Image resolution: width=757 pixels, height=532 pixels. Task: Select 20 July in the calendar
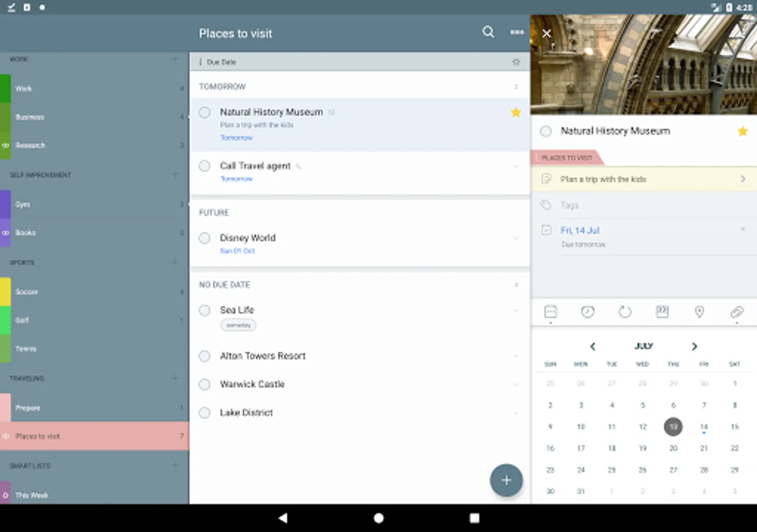(673, 449)
